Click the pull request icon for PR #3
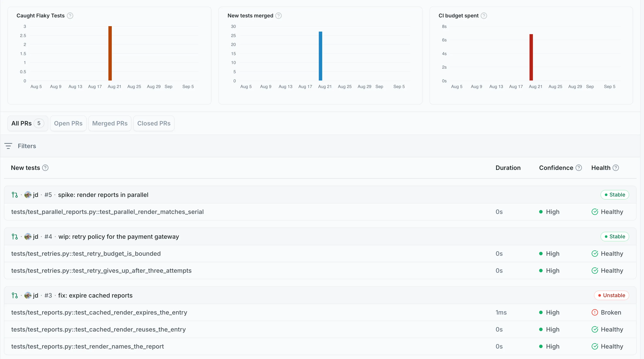Viewport: 644px width, 359px height. pyautogui.click(x=15, y=295)
